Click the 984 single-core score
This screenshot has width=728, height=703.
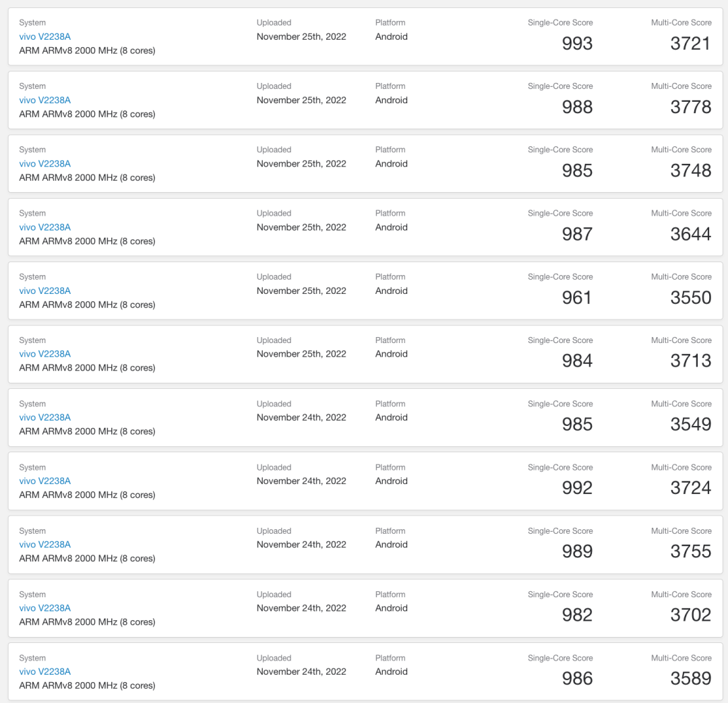click(x=577, y=361)
